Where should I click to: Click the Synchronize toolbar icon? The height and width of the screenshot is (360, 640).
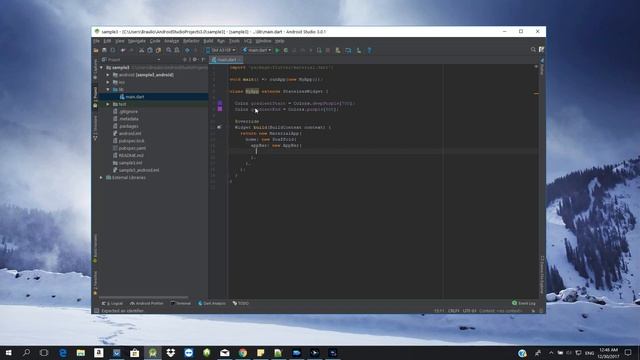click(x=113, y=50)
